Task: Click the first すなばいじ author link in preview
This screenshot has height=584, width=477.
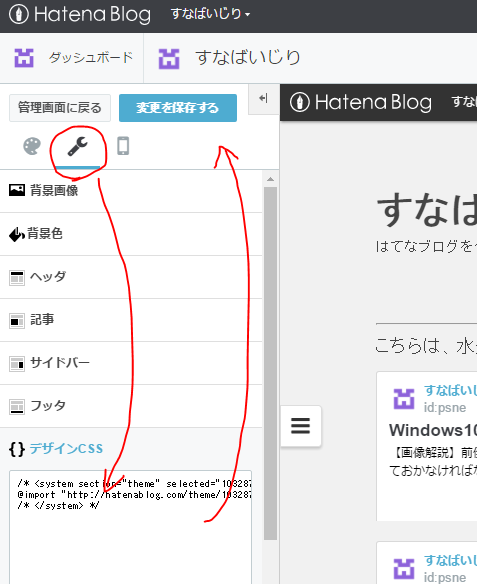Action: pos(451,390)
